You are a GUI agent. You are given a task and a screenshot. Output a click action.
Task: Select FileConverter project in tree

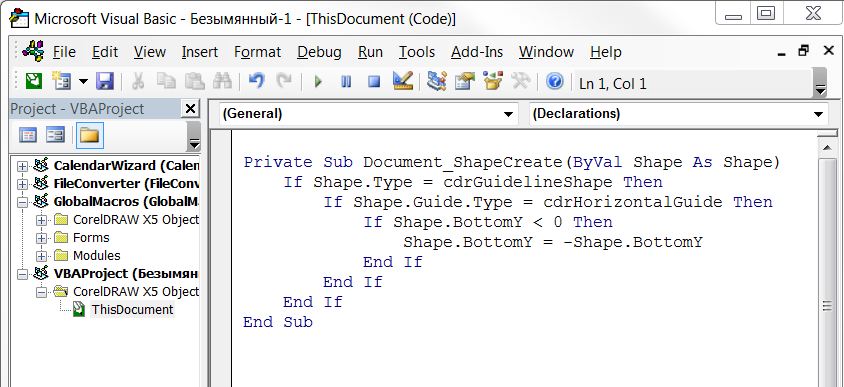126,184
